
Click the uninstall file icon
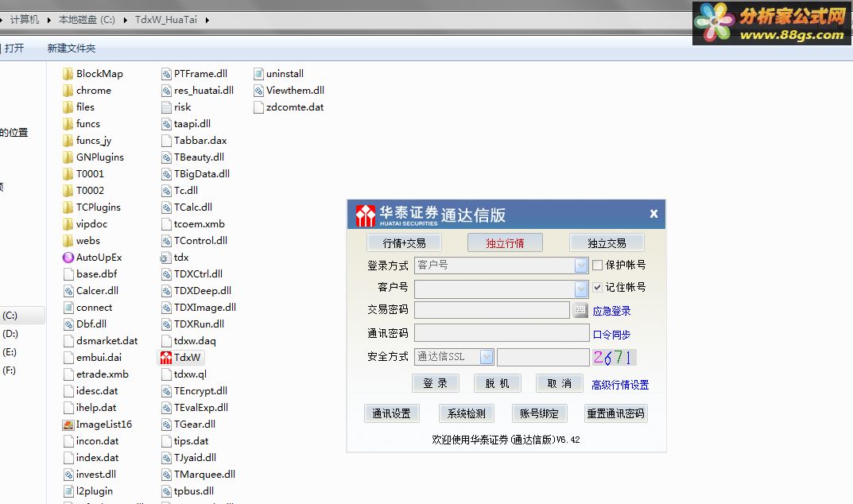[258, 73]
